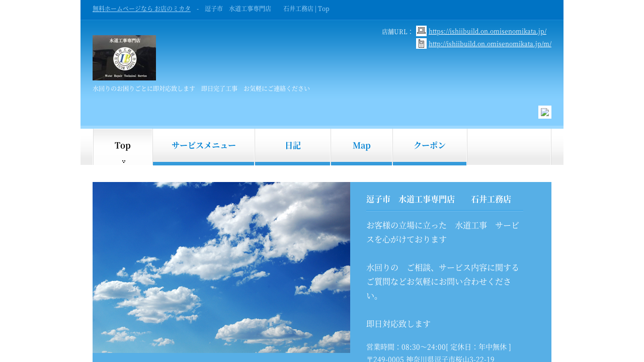Click the 〒249-0005 address line
Screen dimensions: 644x362
point(430,359)
